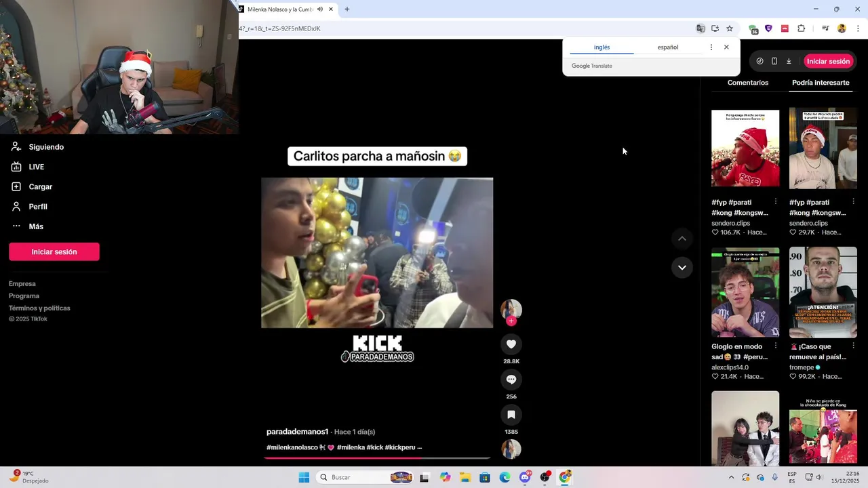This screenshot has height=488, width=868.
Task: Open Gloglo en modo sad thumbnail
Action: 745,292
